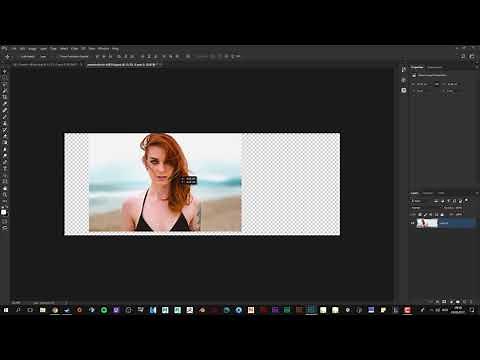Toggle the Show Transform Controls checkbox
Screen dimensions: 480x360
[x=57, y=57]
